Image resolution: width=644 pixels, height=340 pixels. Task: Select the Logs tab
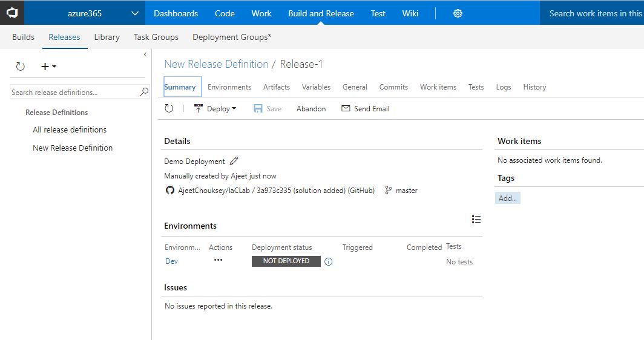[504, 87]
